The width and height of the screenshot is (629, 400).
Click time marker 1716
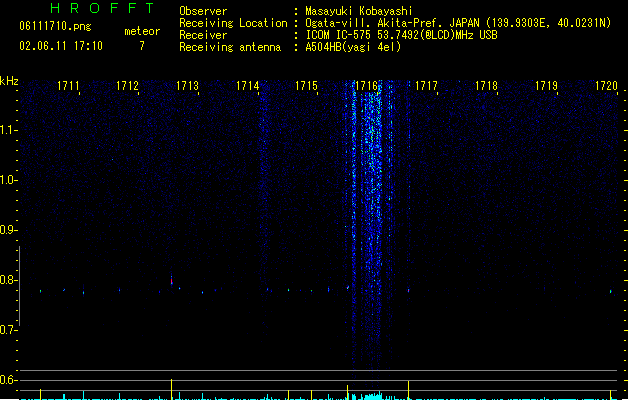pos(366,86)
